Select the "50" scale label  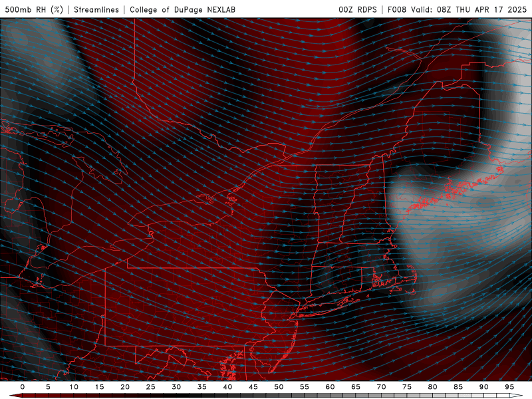coord(279,387)
